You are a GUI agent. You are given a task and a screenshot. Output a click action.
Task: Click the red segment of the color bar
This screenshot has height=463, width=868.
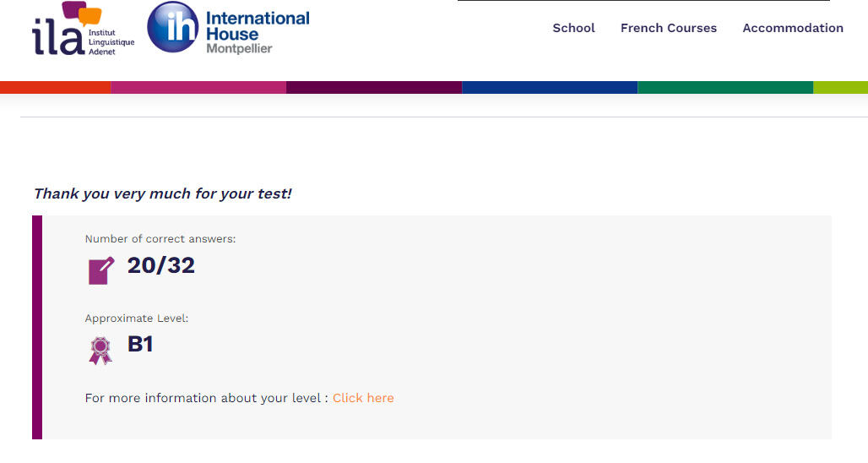click(x=55, y=87)
